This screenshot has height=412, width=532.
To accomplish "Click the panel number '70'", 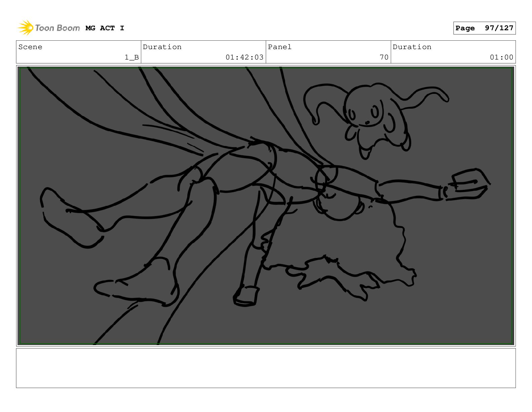I will coord(384,58).
